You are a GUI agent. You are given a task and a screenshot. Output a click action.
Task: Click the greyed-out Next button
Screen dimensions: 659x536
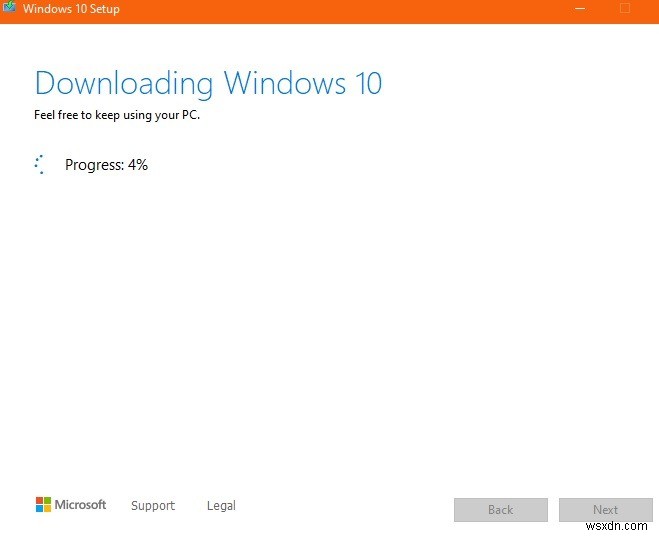point(606,510)
